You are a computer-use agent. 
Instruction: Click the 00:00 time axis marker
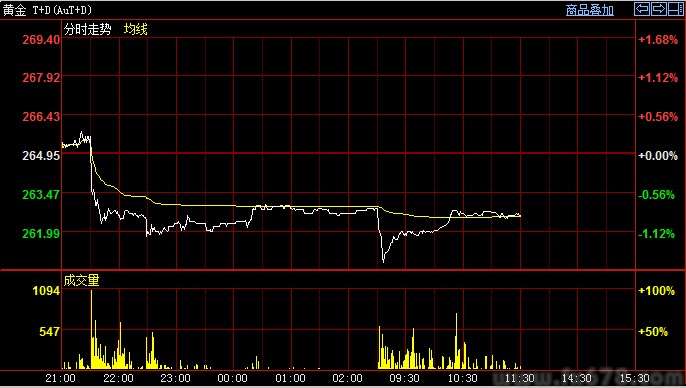click(x=232, y=378)
